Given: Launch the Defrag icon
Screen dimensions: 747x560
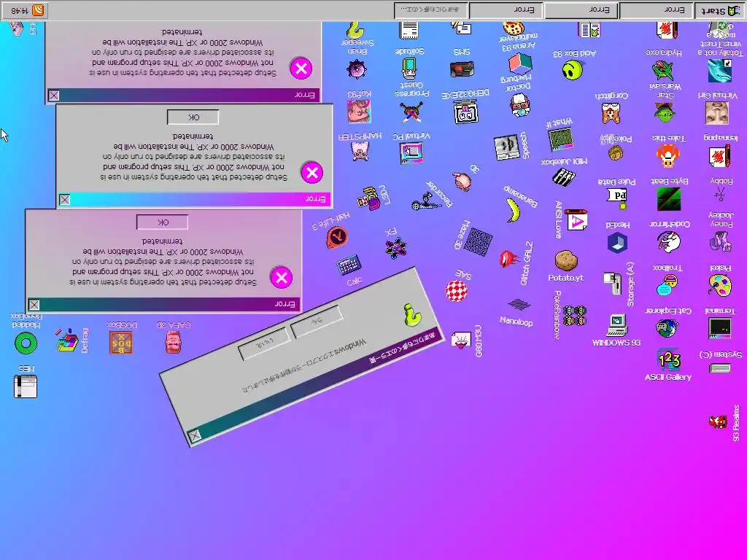Looking at the screenshot, I should [x=67, y=340].
